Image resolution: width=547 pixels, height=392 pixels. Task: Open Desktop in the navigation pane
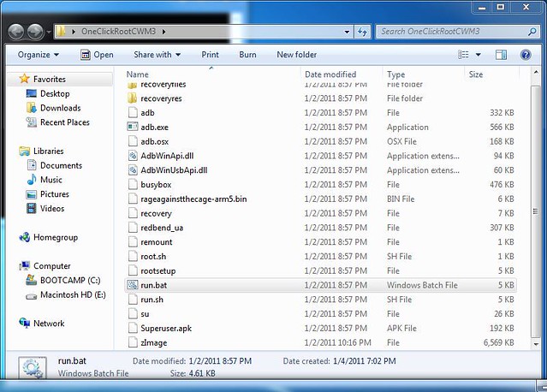pyautogui.click(x=55, y=94)
